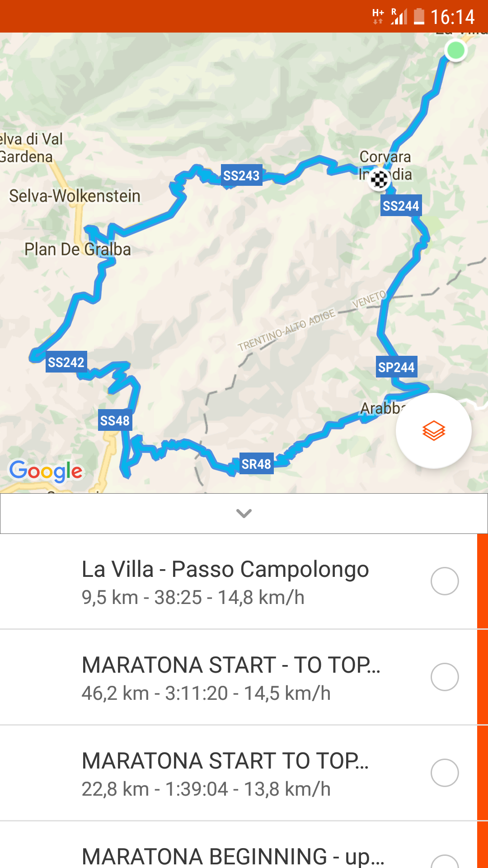Tap the SS244 road shield
This screenshot has height=868, width=488.
401,206
